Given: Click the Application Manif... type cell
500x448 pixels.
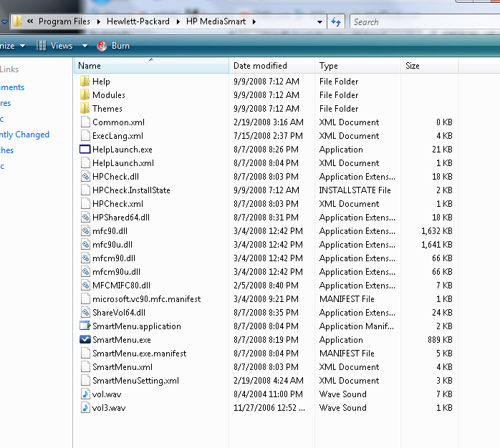Looking at the screenshot, I should 357,326.
